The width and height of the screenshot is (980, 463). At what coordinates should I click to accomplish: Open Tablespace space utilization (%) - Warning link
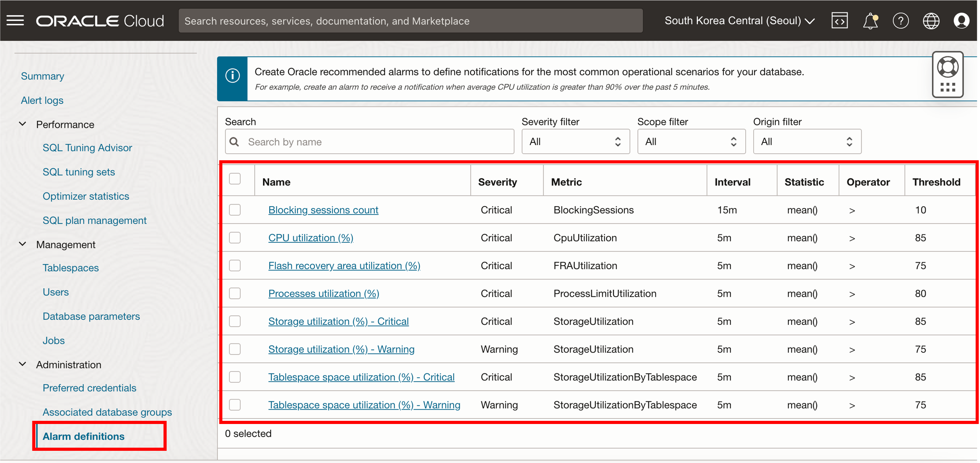point(364,405)
